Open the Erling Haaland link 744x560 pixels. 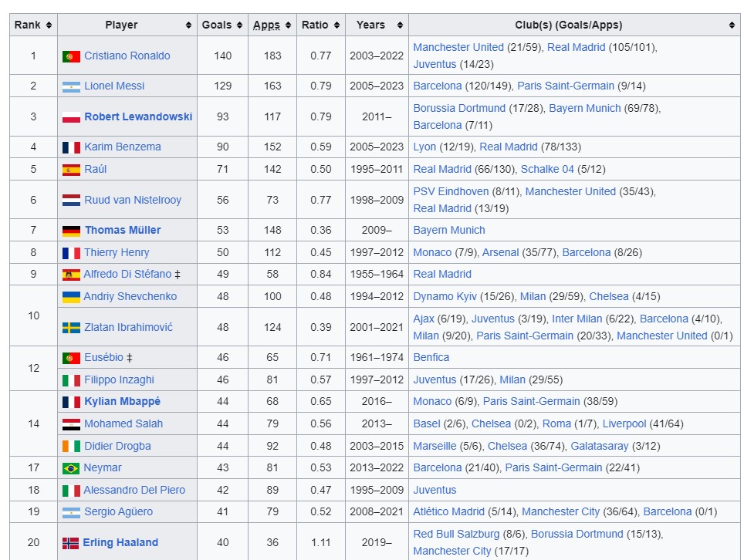click(120, 542)
